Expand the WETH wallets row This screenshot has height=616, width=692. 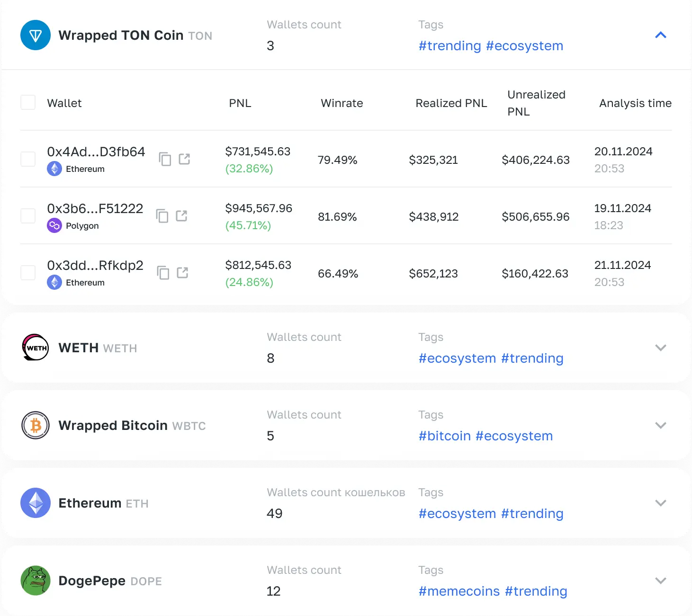pyautogui.click(x=660, y=348)
